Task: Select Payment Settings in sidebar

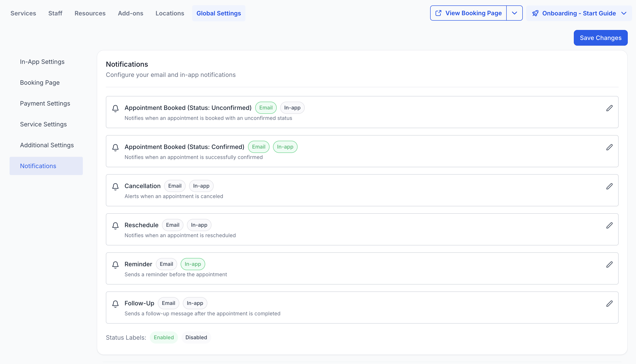Action: tap(45, 103)
